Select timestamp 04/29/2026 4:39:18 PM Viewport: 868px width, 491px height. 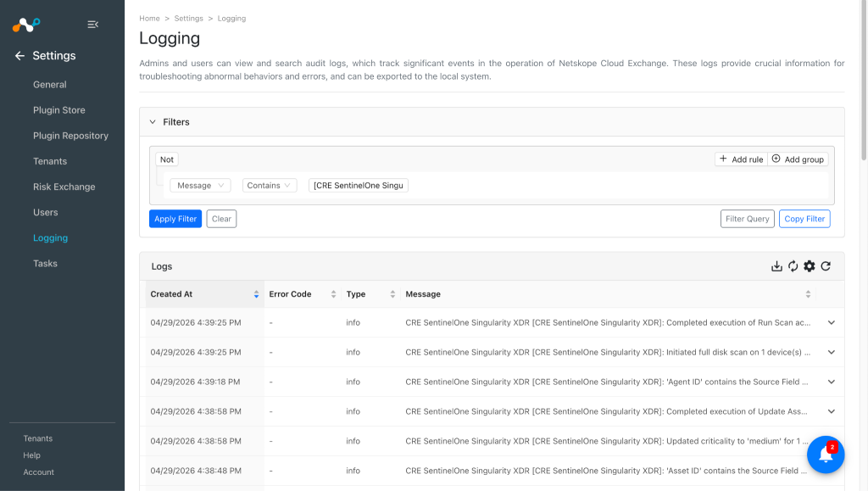pyautogui.click(x=196, y=382)
